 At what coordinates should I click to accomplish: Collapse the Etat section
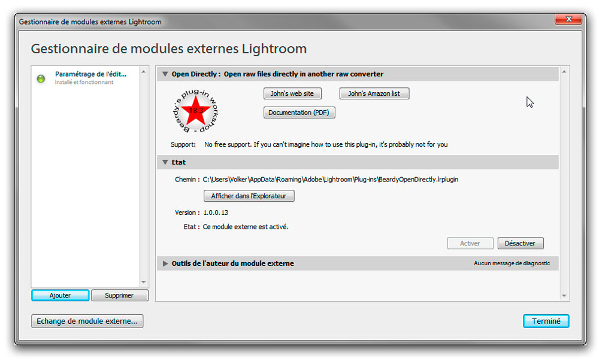pos(165,162)
